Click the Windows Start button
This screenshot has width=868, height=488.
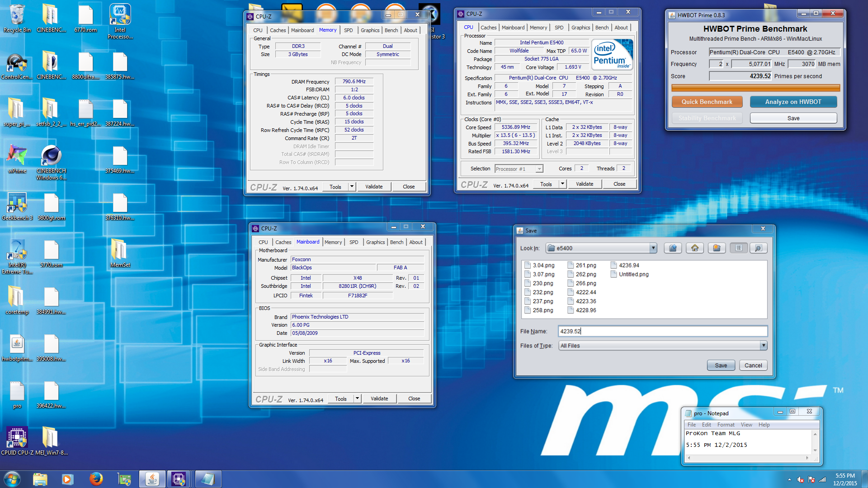tap(12, 479)
